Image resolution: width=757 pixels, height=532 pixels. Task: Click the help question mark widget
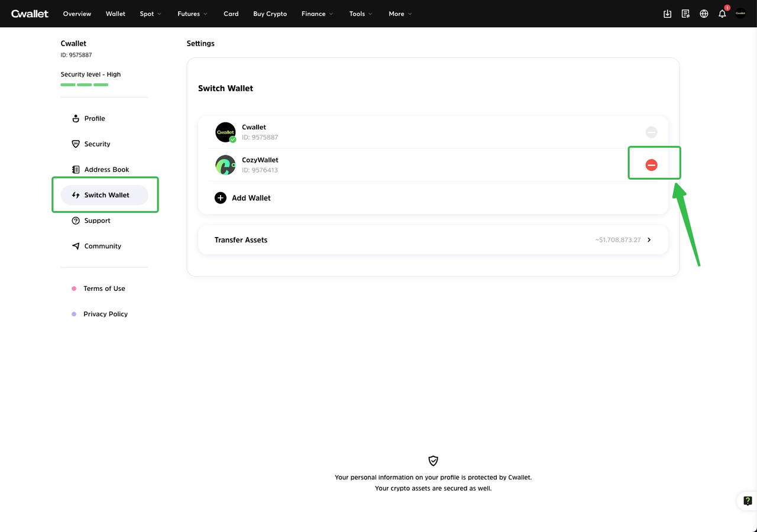(747, 501)
